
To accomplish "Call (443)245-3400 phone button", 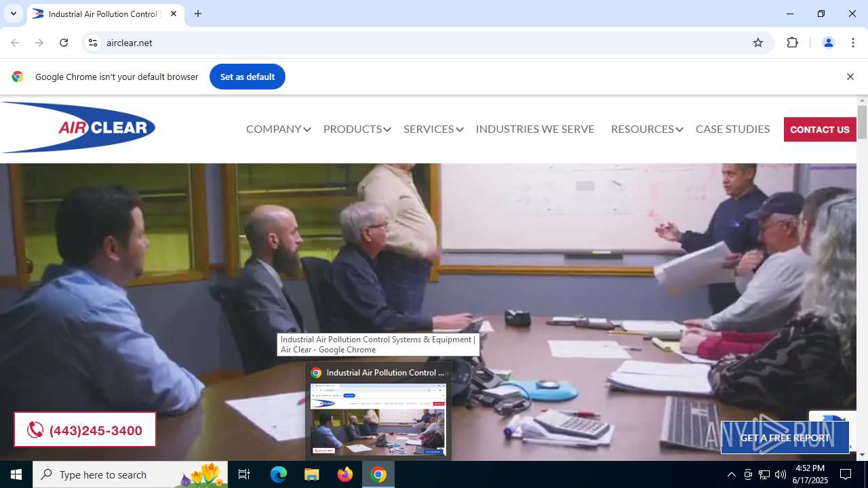I will coord(85,430).
